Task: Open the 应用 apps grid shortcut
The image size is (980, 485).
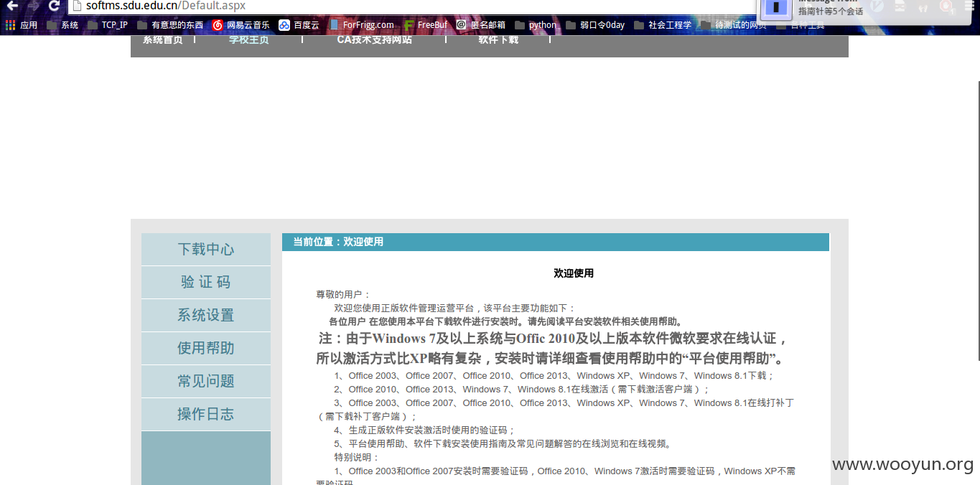Action: tap(22, 25)
